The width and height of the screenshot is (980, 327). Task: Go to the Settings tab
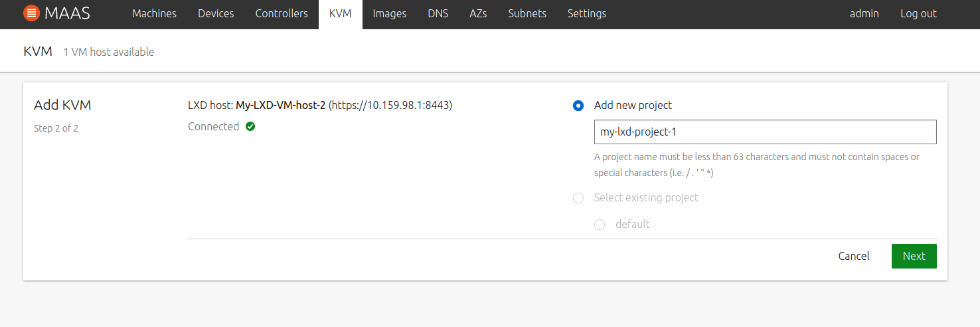pyautogui.click(x=586, y=13)
